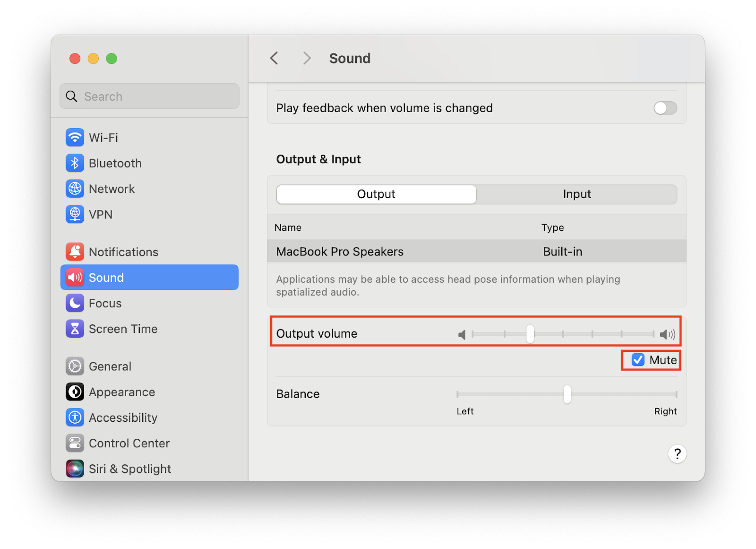Click the back navigation chevron
Viewport: 756px width, 549px height.
pyautogui.click(x=274, y=58)
